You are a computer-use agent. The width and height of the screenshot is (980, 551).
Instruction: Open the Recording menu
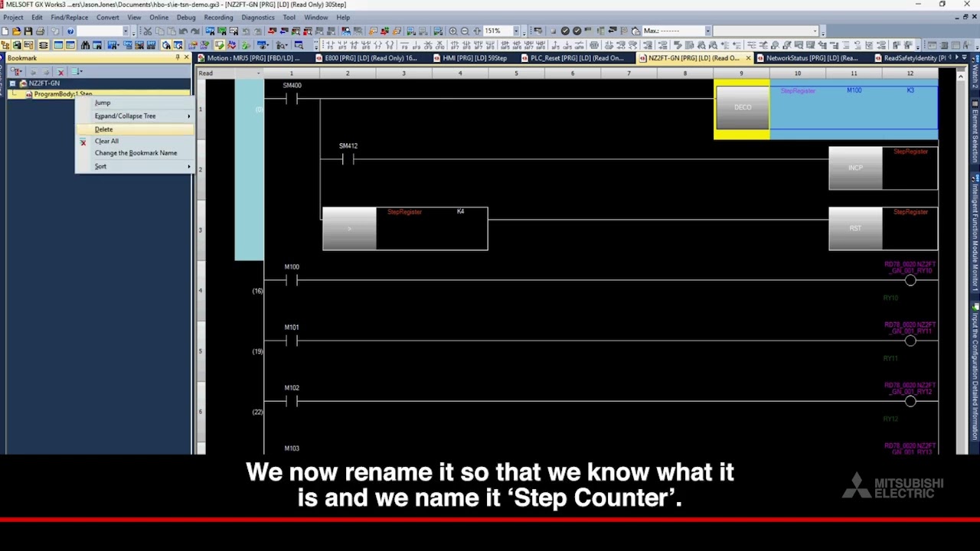click(x=218, y=18)
